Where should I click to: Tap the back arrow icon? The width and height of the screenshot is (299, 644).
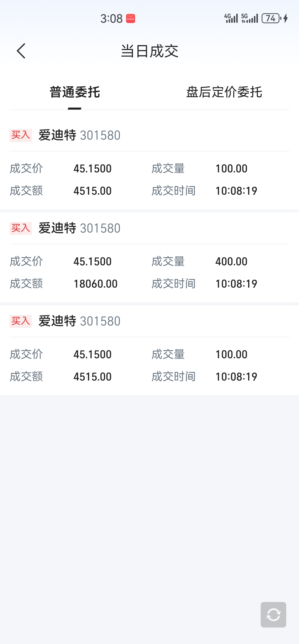click(x=21, y=51)
